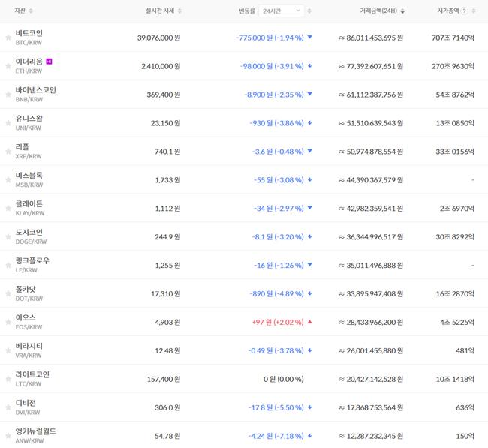Viewport: 488px width, 448px height.
Task: Toggle favorite star for 유니스왑
Action: 8,122
